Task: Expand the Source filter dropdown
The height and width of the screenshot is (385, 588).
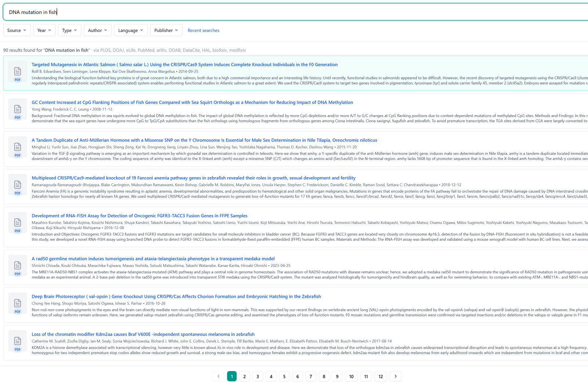Action: 17,30
